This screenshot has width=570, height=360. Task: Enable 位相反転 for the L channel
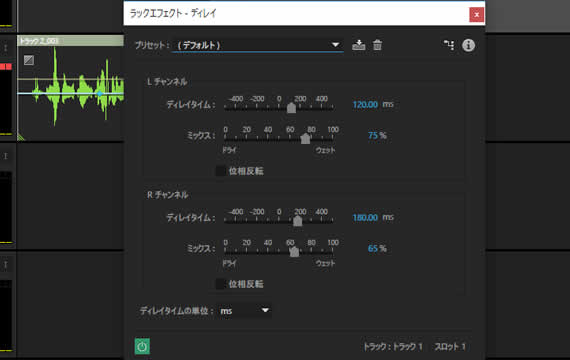221,171
